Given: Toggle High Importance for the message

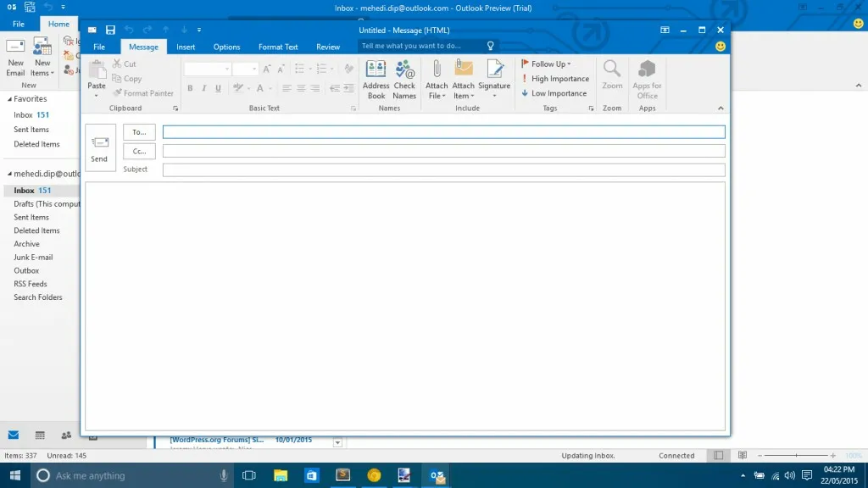Looking at the screenshot, I should (554, 79).
